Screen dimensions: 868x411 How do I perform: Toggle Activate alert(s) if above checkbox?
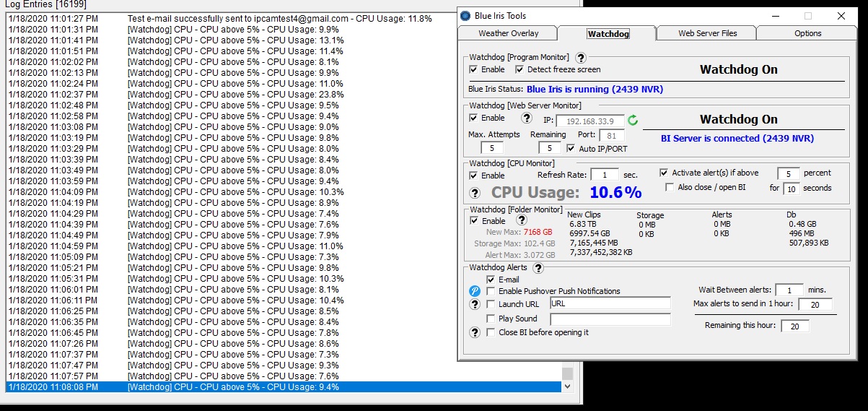coord(664,173)
